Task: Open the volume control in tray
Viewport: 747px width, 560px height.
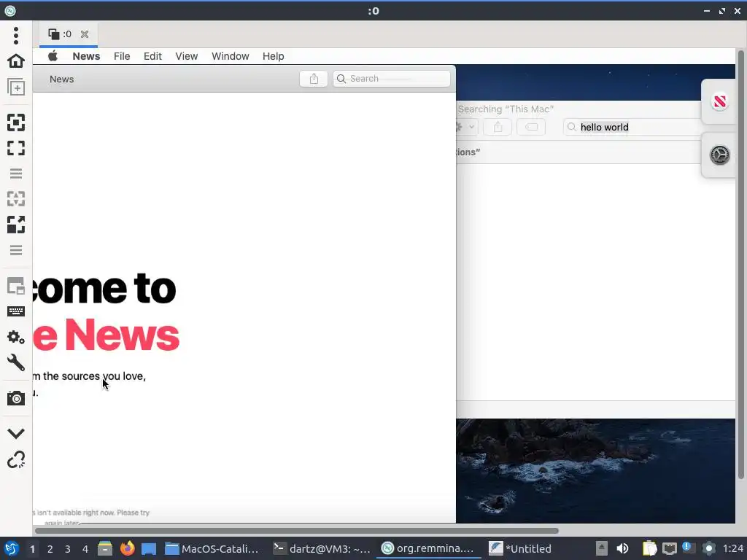Action: 622,548
